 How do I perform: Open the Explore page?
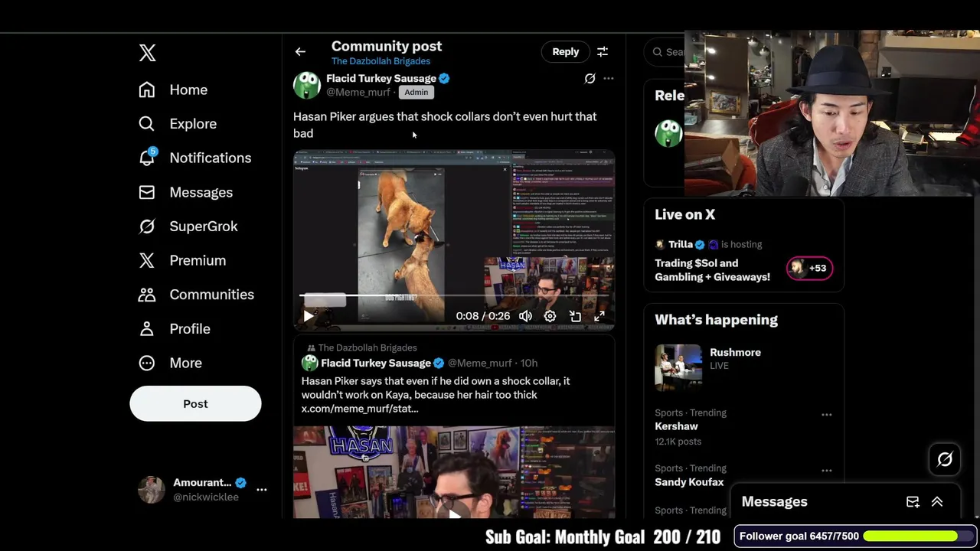click(178, 123)
